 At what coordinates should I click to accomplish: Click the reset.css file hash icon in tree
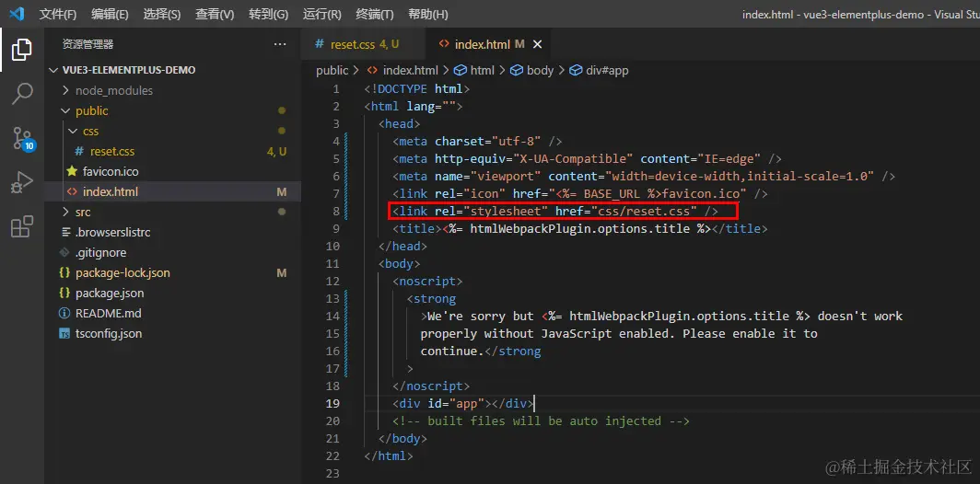point(79,151)
